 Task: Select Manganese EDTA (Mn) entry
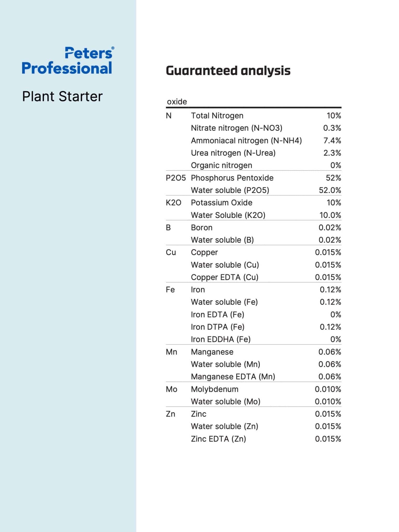coord(233,377)
